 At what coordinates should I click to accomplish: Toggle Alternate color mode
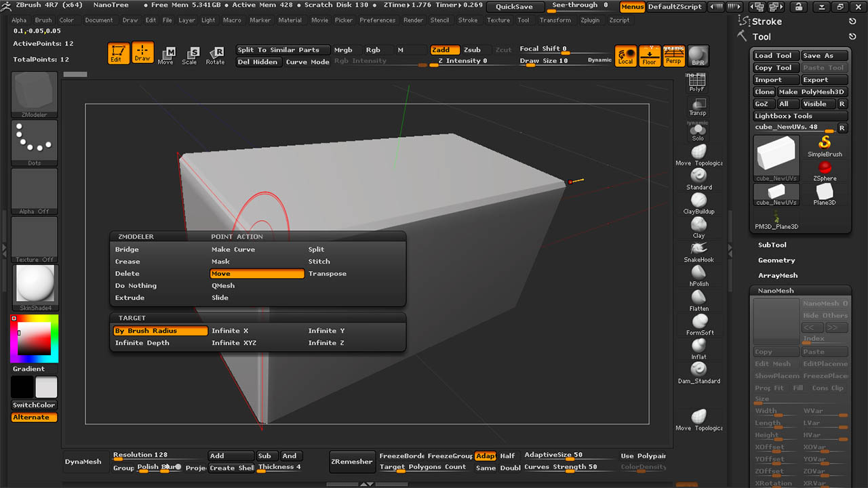pos(34,418)
